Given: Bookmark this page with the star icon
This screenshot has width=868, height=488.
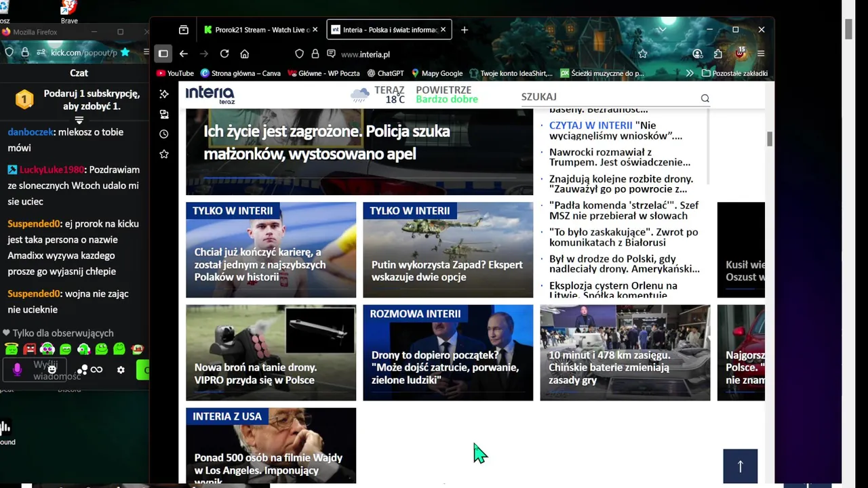Looking at the screenshot, I should click(x=643, y=54).
